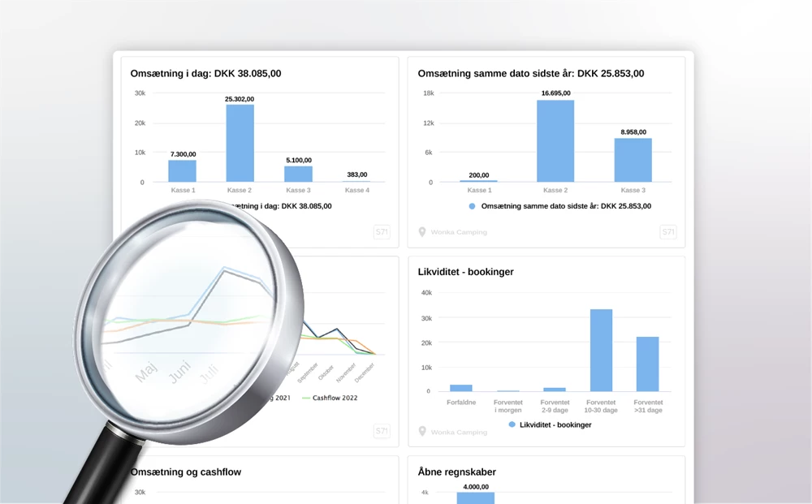This screenshot has width=812, height=504.
Task: Click Kasse 3 bar showing 8.958,00
Action: 633,160
